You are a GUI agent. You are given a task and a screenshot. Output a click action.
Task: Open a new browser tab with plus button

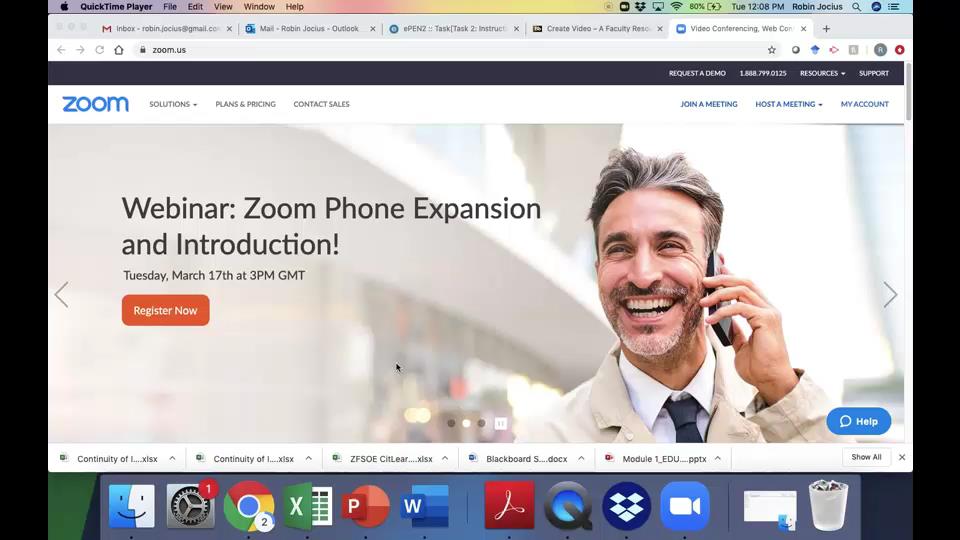click(x=826, y=28)
